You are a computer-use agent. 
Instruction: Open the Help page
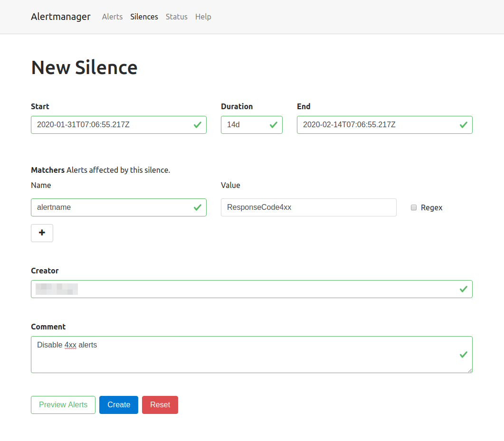pyautogui.click(x=203, y=17)
